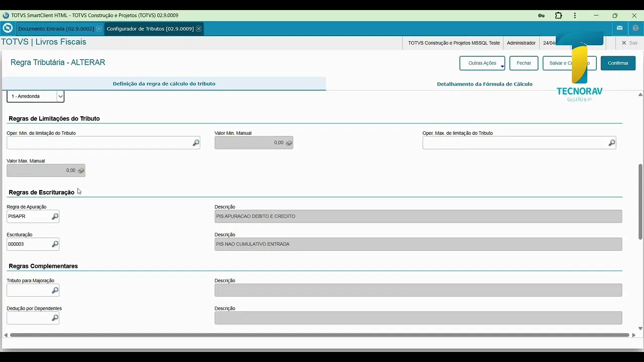
Task: Open the help question mark icon
Action: point(635,28)
